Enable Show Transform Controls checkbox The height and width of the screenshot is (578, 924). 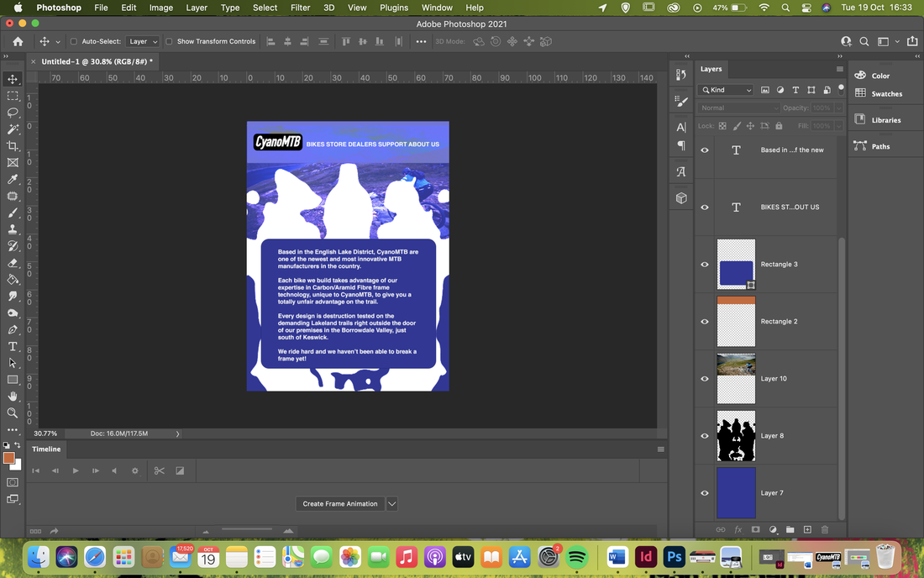[x=169, y=41]
